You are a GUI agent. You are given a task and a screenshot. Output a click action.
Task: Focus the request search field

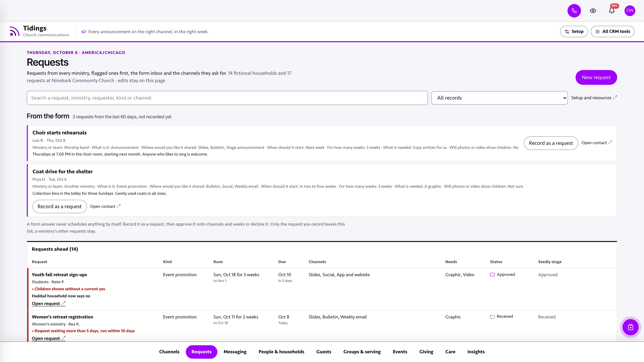click(x=227, y=98)
